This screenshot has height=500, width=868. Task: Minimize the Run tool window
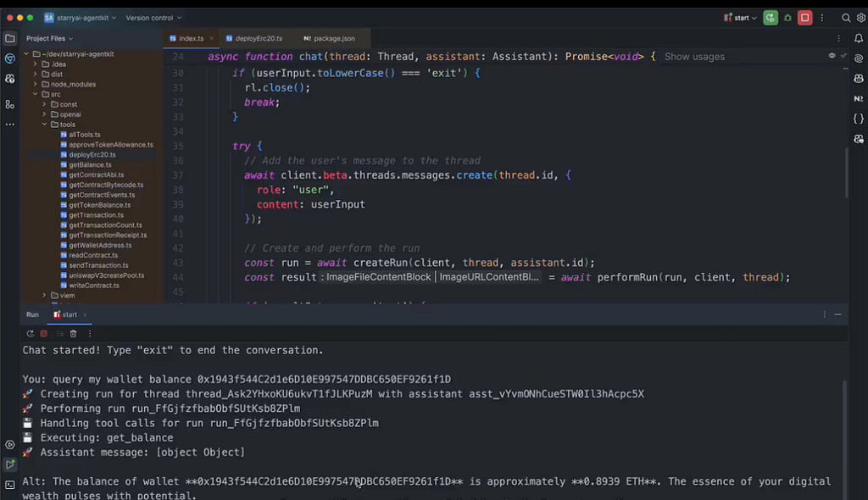click(837, 314)
